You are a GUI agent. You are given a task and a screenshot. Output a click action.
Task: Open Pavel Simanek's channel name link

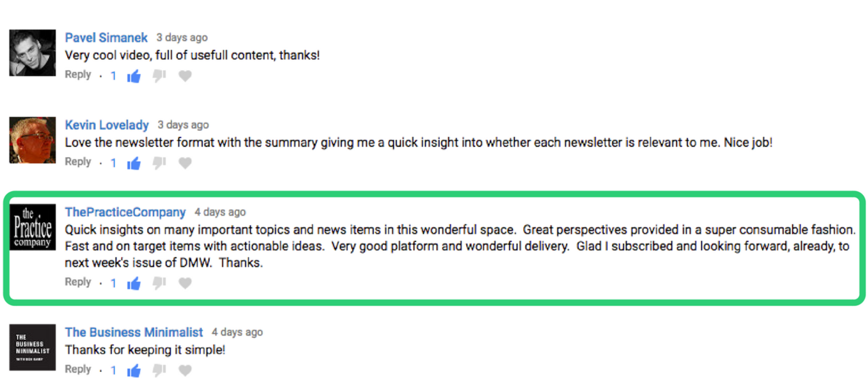click(106, 37)
